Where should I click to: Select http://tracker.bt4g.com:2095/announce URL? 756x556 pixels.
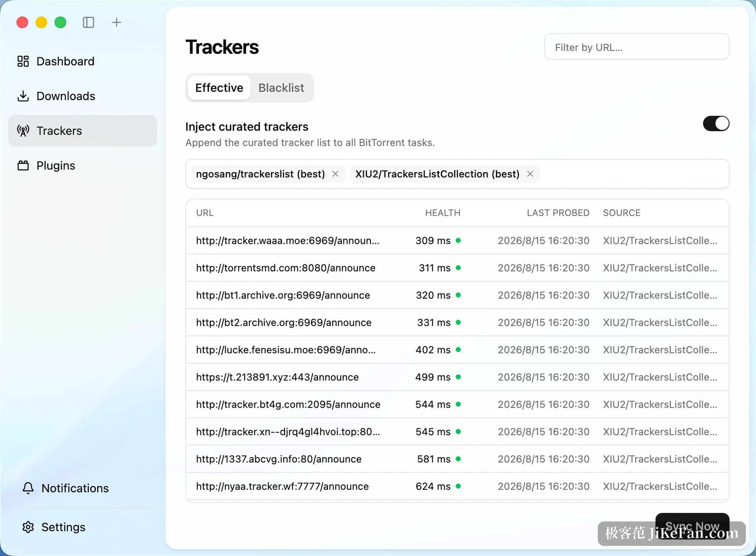(288, 404)
